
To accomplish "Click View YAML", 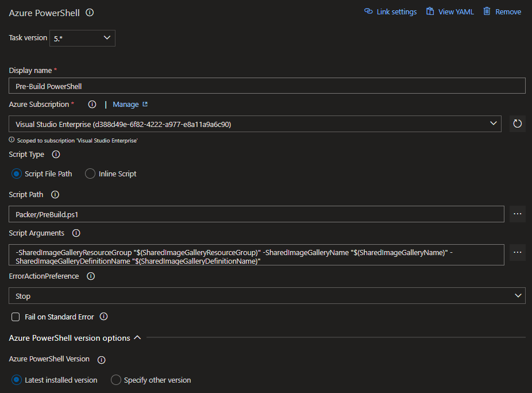I will [x=450, y=11].
